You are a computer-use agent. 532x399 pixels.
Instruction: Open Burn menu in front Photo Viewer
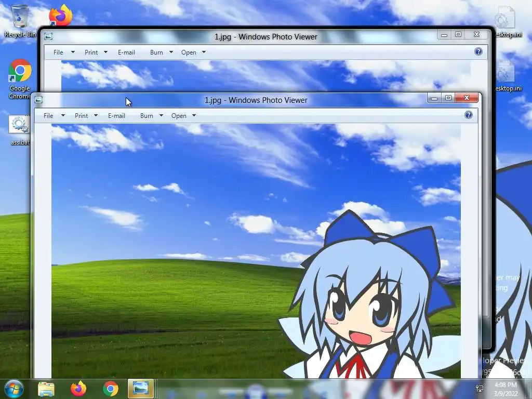tap(147, 116)
